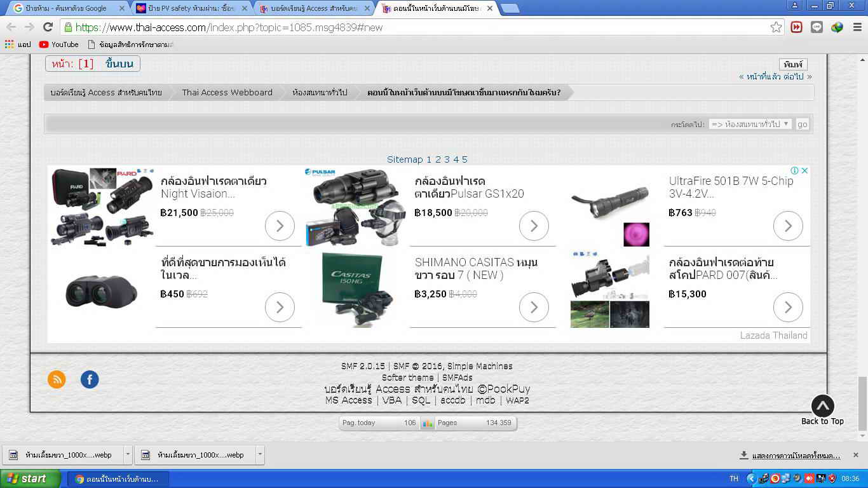The image size is (868, 488).
Task: Jump up with the Back to Top button
Action: 822,410
